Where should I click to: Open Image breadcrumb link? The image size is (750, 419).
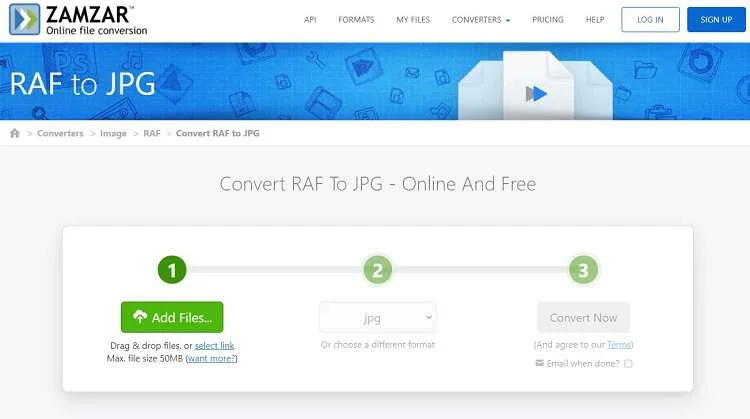click(113, 133)
